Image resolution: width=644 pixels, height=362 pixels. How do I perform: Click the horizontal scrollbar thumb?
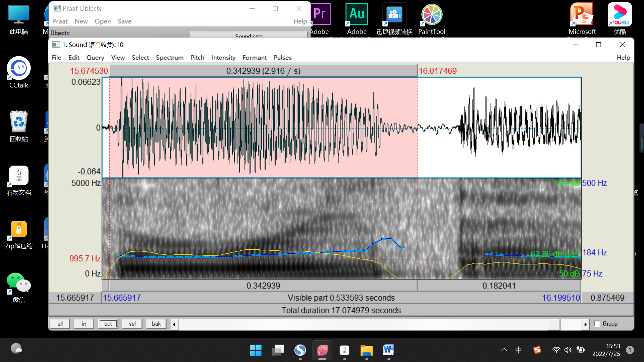(x=554, y=324)
